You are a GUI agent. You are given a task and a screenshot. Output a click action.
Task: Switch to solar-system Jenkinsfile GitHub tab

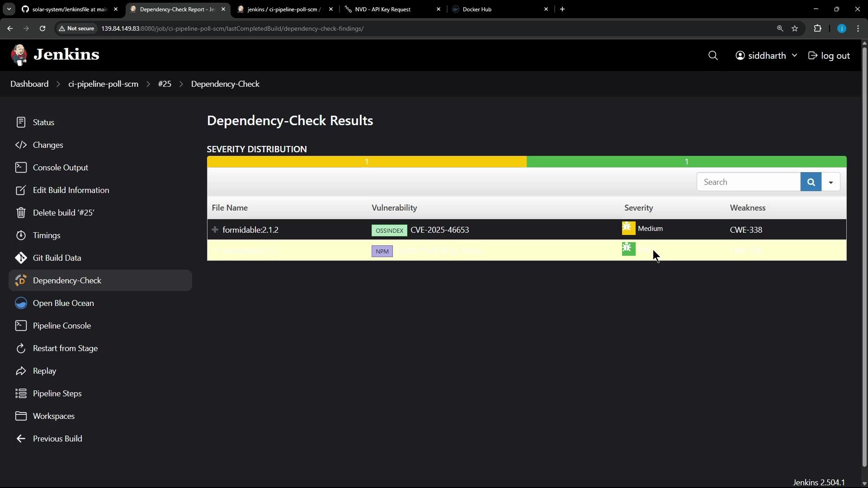pos(70,9)
